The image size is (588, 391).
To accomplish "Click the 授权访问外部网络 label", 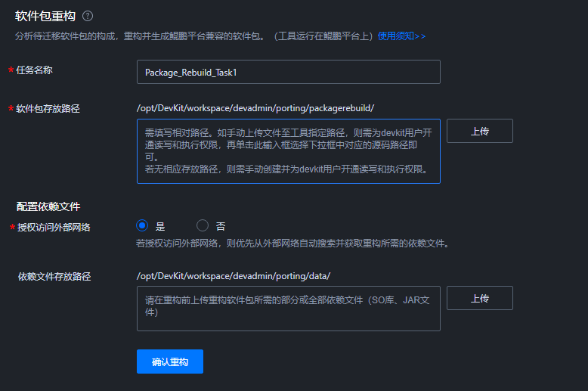I will tap(54, 228).
